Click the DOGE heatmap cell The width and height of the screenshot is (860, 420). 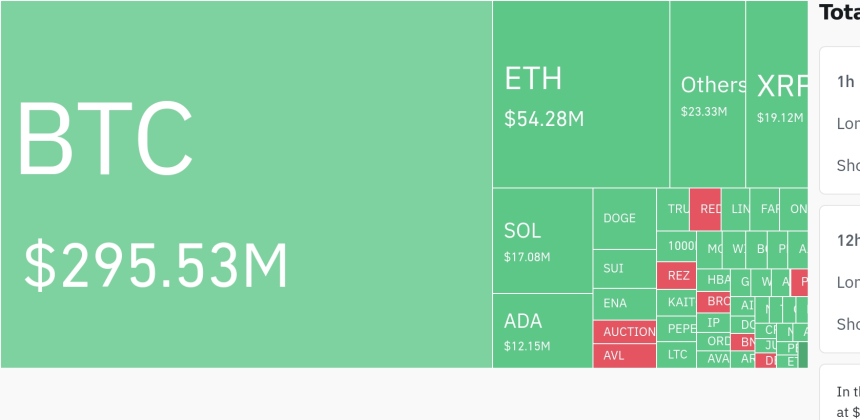tap(624, 218)
